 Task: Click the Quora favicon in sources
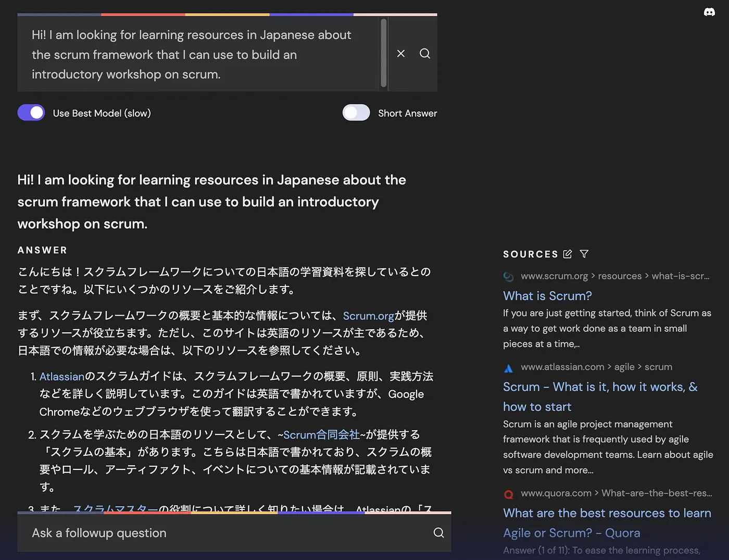tap(509, 494)
